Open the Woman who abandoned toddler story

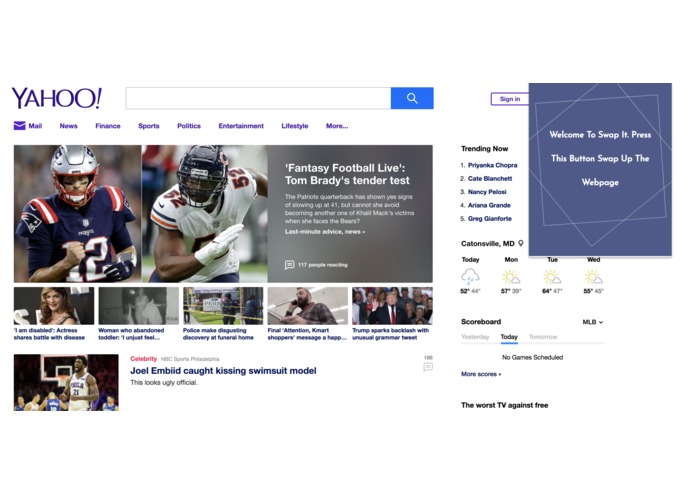tap(131, 334)
